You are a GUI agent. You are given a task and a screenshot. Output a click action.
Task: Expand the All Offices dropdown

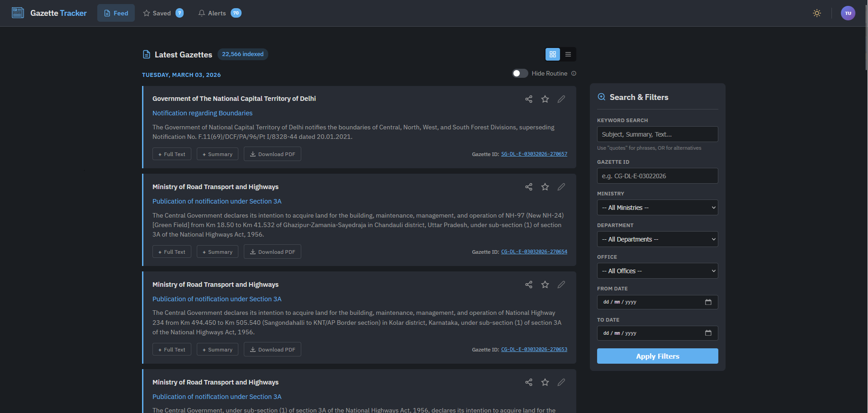click(x=658, y=271)
